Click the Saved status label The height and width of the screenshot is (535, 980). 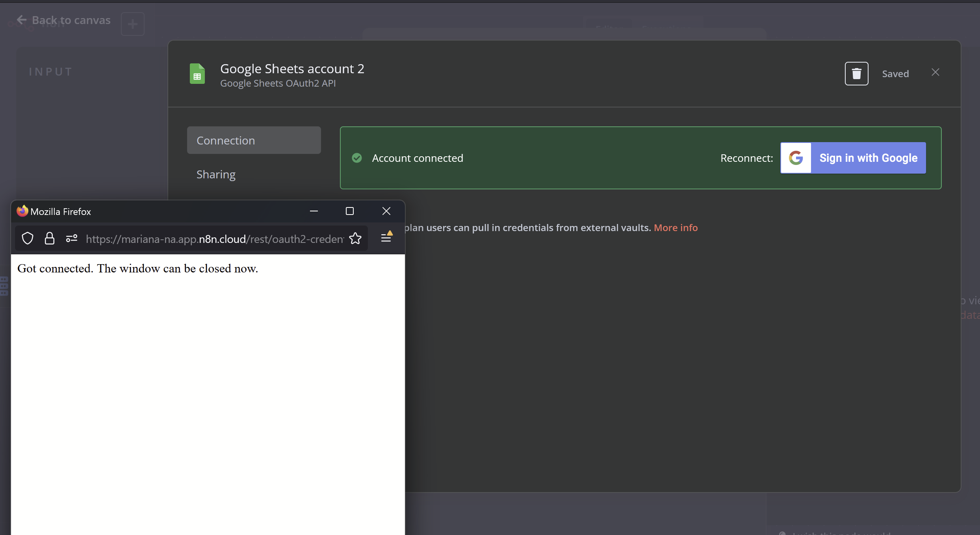click(x=895, y=74)
